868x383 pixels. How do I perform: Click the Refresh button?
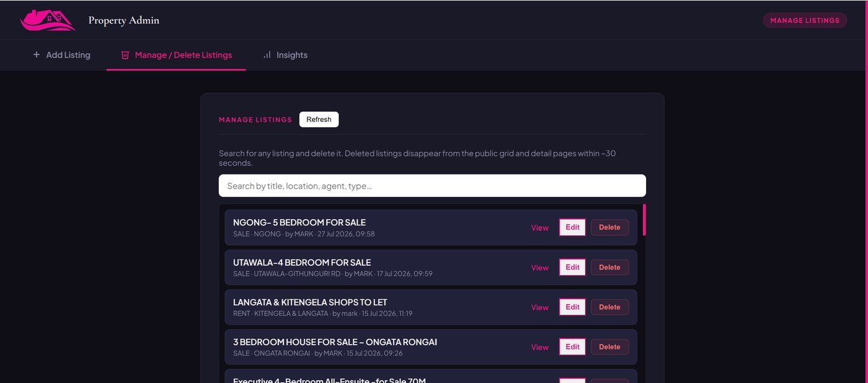(319, 119)
